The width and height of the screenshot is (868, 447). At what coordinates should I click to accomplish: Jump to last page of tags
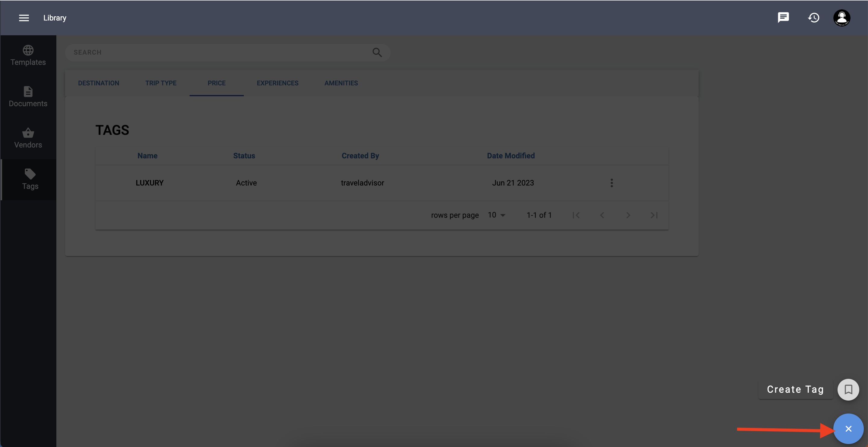[654, 215]
